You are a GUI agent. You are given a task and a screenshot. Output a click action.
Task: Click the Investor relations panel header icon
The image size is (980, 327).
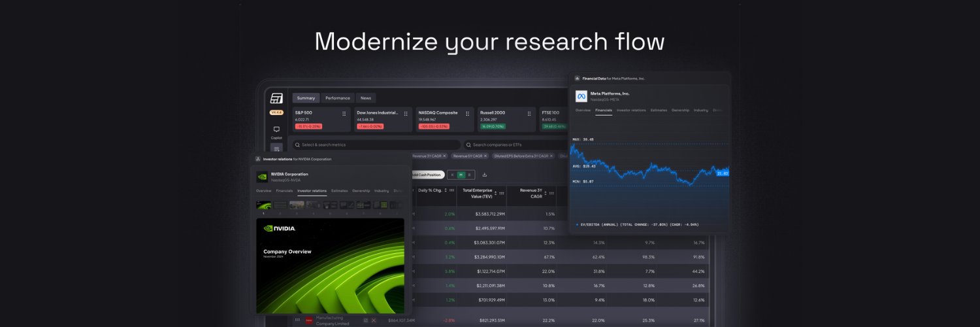click(x=258, y=159)
